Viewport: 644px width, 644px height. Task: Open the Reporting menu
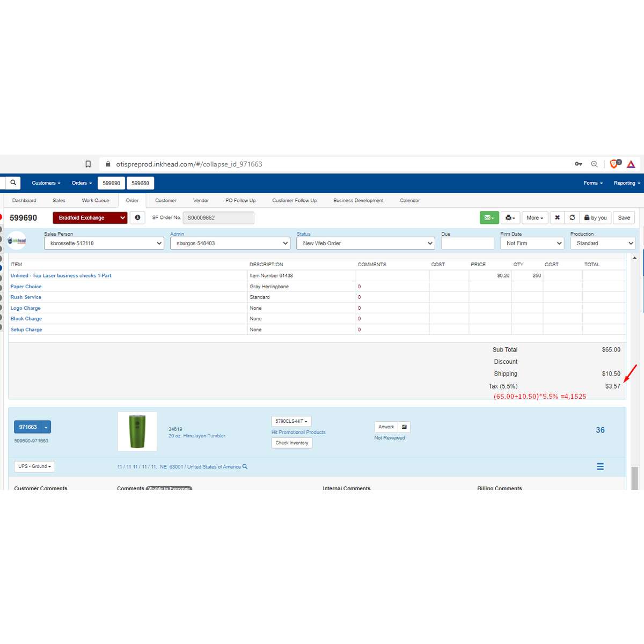point(626,183)
